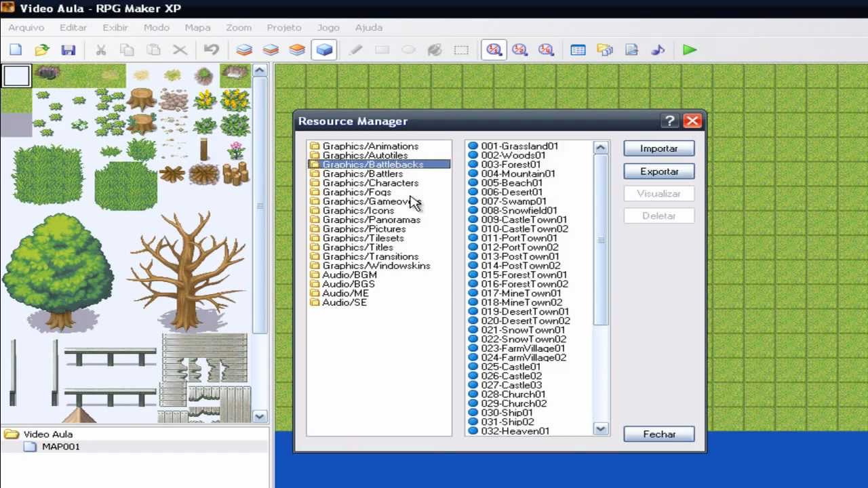The image size is (868, 488).
Task: Save the project with the floppy disk icon
Action: (x=68, y=50)
